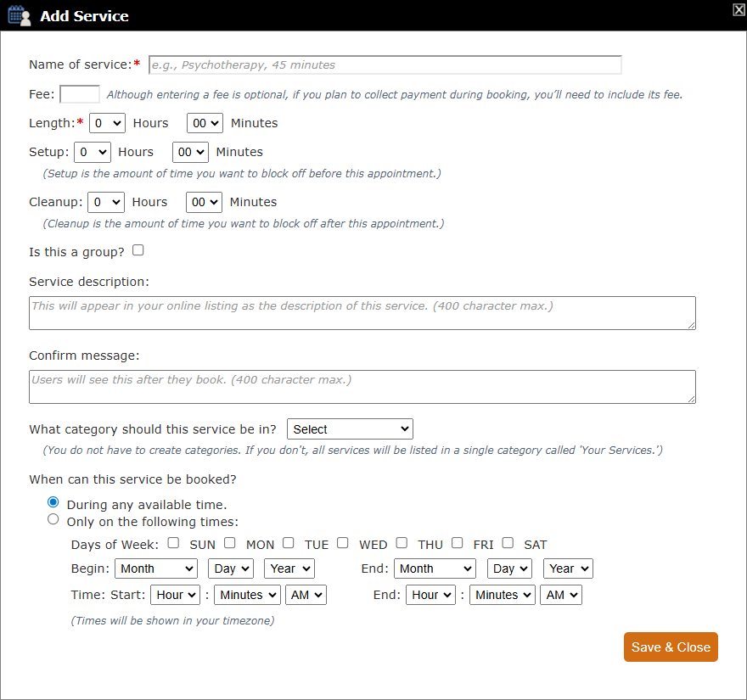Image resolution: width=747 pixels, height=700 pixels.
Task: Choose 'Only on the following times' option
Action: (x=53, y=519)
